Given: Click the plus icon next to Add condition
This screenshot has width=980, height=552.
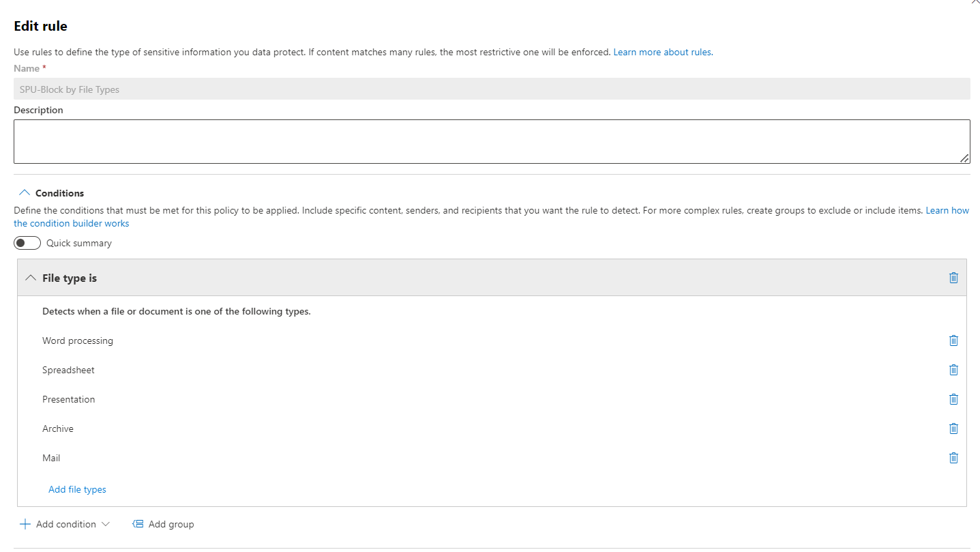Looking at the screenshot, I should coord(25,523).
